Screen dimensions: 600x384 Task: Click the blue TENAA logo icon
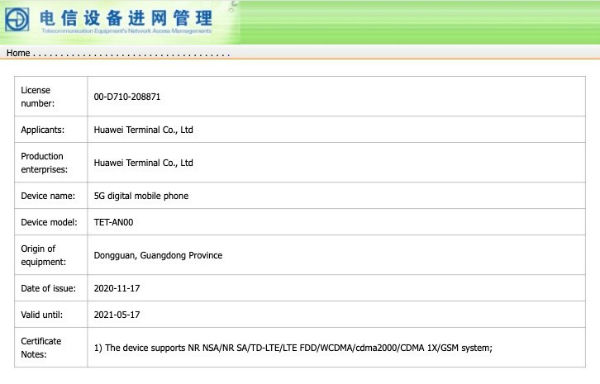[x=17, y=20]
